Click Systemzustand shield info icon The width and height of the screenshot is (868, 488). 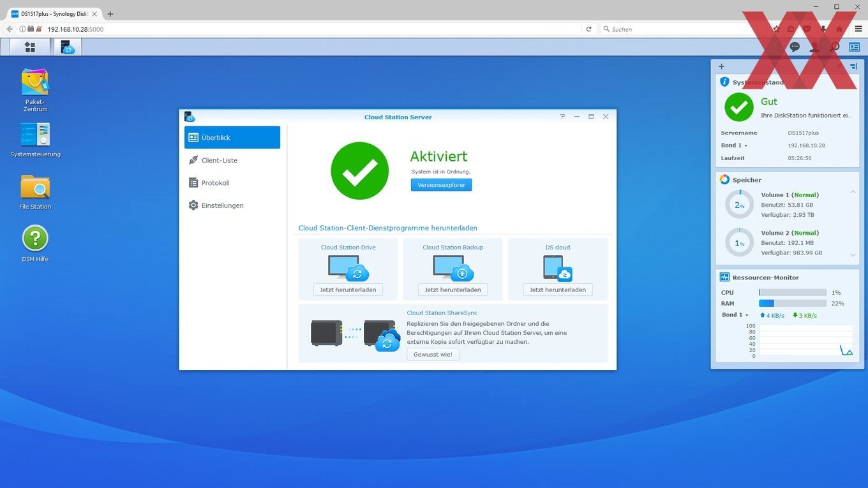click(724, 82)
